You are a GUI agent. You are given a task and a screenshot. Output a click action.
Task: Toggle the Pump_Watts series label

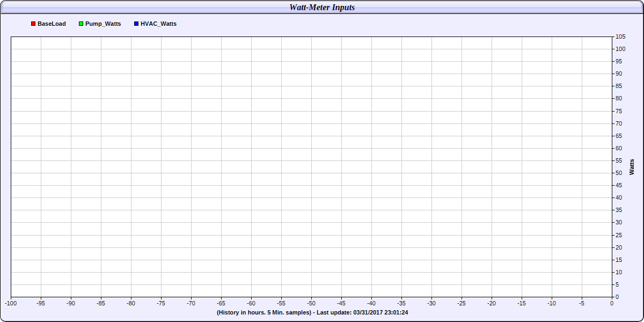coord(103,24)
